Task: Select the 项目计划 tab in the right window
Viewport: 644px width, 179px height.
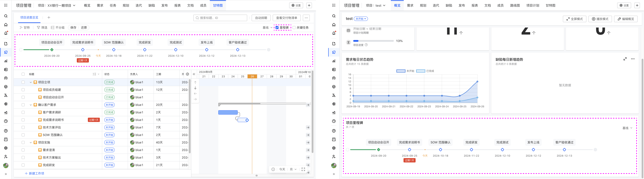Action: pyautogui.click(x=533, y=6)
